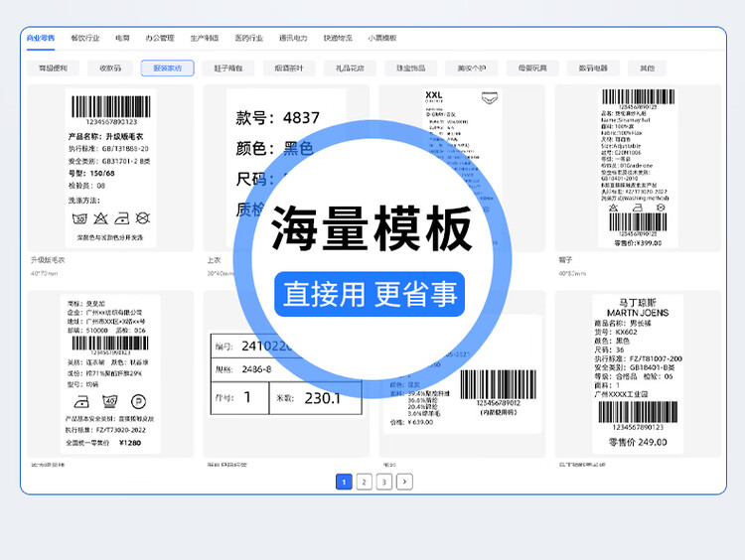Choose the 礼品花店 category chip
This screenshot has height=560, width=745.
click(x=350, y=68)
